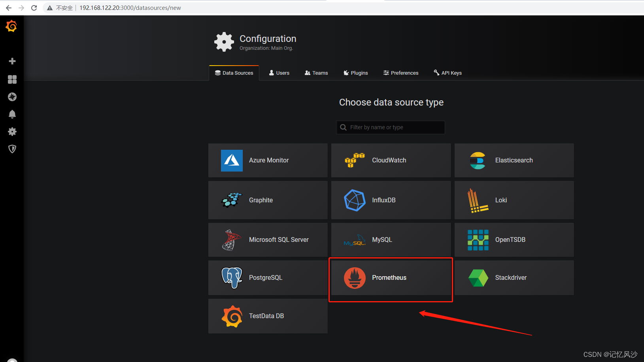Click the search magnifier icon in filter
This screenshot has height=362, width=644.
(x=343, y=127)
